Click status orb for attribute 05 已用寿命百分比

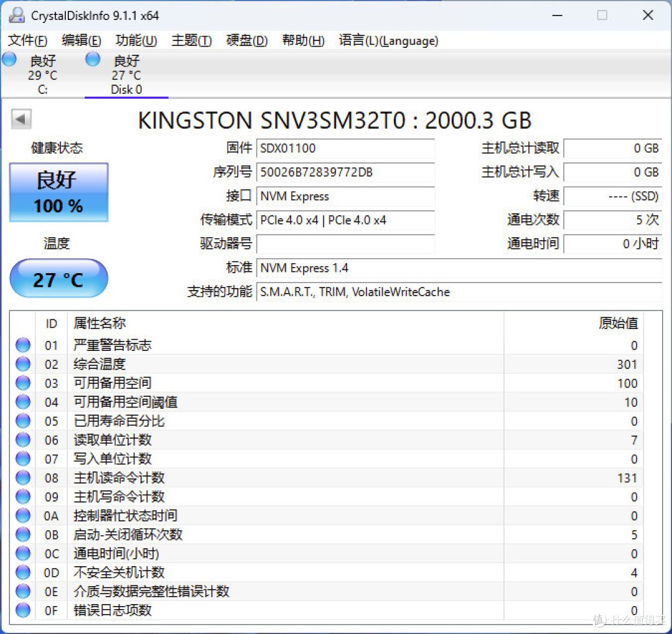pyautogui.click(x=23, y=421)
